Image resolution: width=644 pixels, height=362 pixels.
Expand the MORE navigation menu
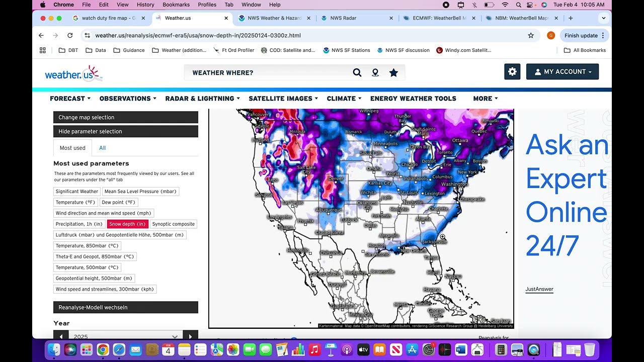pos(486,99)
